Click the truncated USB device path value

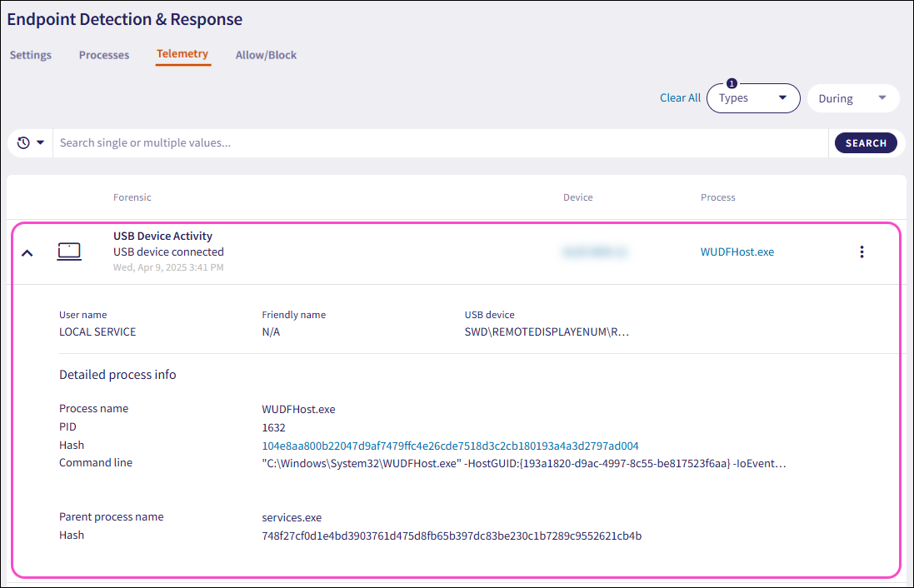547,331
